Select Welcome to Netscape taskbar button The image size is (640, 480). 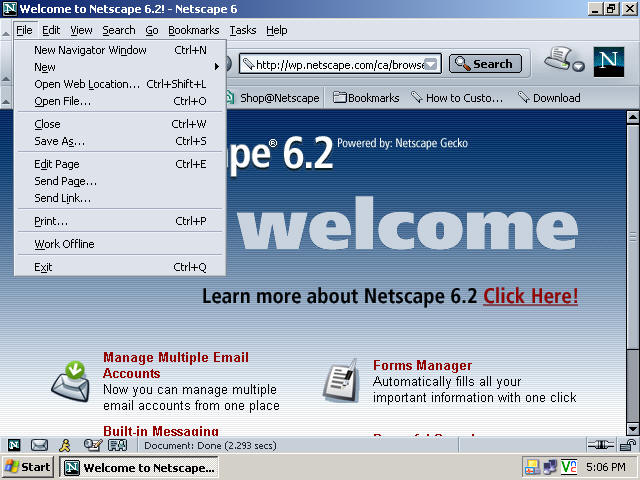coord(139,467)
